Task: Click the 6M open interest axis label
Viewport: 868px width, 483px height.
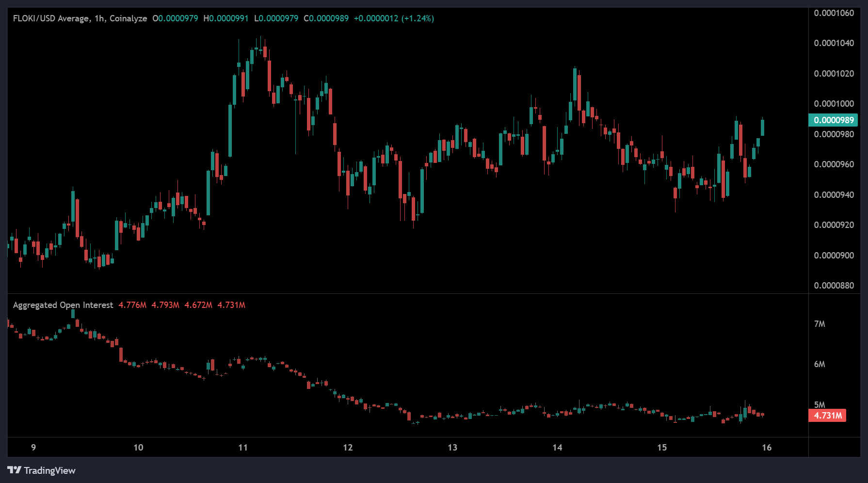Action: click(820, 364)
